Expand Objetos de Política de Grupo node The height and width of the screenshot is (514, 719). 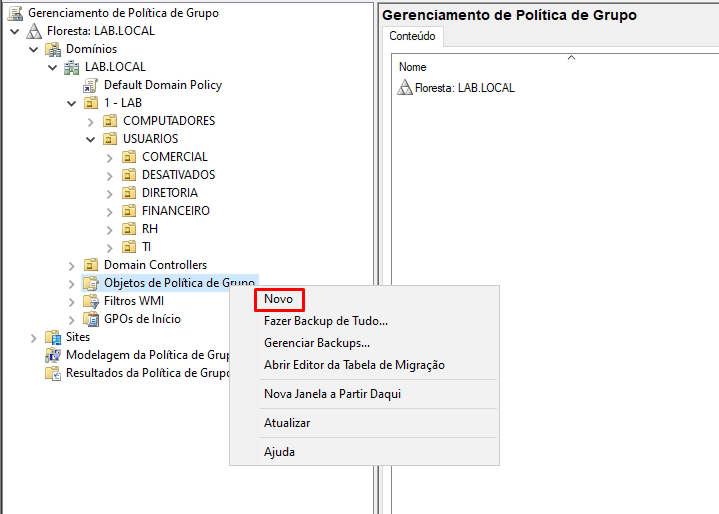[x=72, y=284]
